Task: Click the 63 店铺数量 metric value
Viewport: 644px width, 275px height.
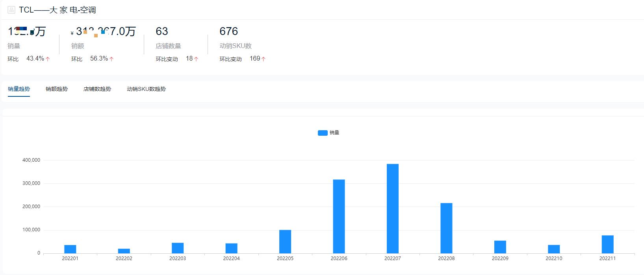Action: point(162,31)
